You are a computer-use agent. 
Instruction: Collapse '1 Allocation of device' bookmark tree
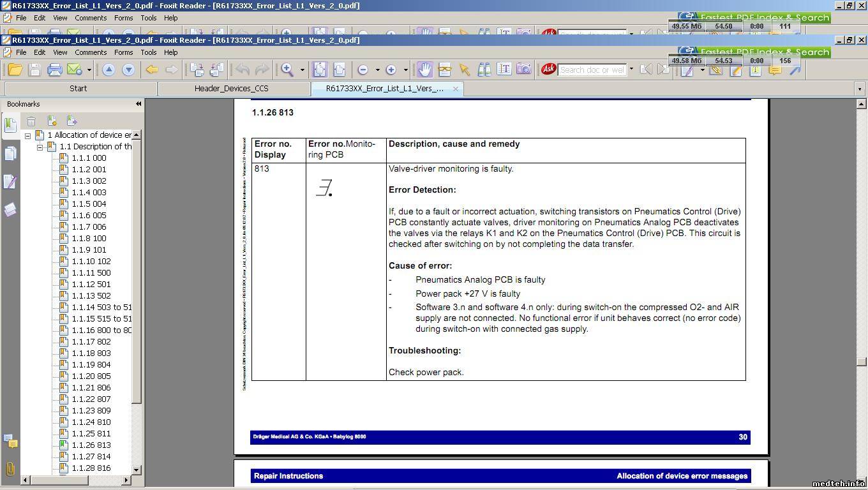pyautogui.click(x=27, y=135)
